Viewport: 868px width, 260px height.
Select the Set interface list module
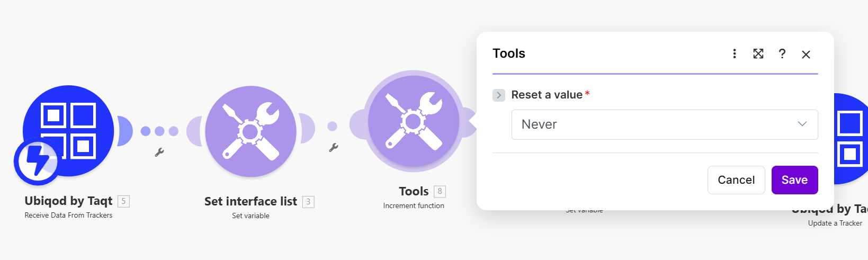point(250,131)
